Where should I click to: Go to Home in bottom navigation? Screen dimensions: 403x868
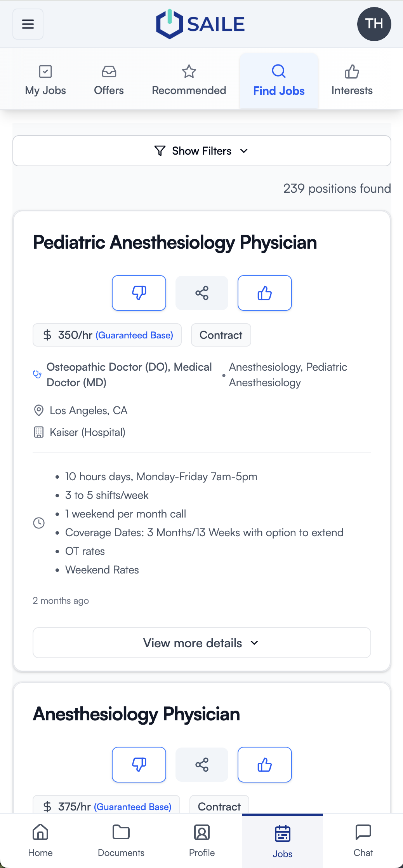tap(40, 841)
